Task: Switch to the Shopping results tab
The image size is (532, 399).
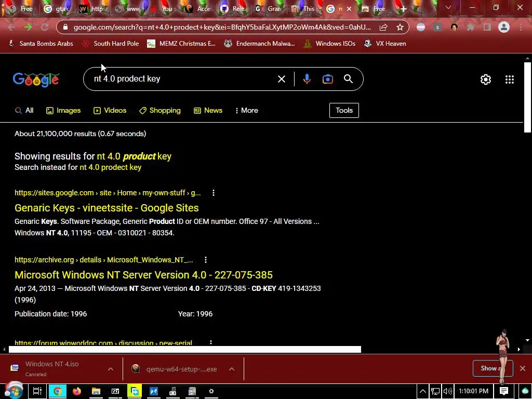Action: tap(160, 110)
